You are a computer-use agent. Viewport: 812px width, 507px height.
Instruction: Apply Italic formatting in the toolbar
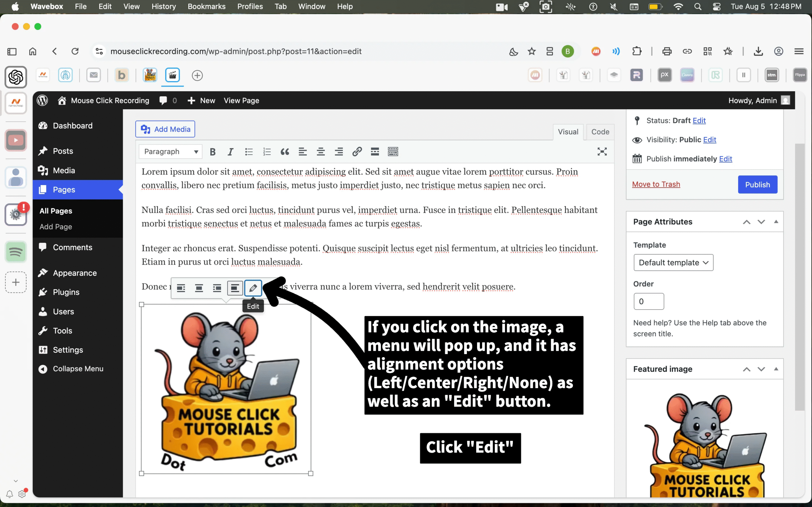[x=230, y=152]
